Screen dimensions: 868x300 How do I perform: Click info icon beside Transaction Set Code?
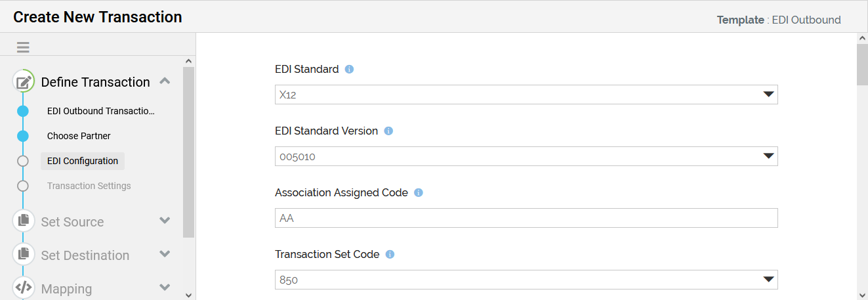[x=390, y=255]
